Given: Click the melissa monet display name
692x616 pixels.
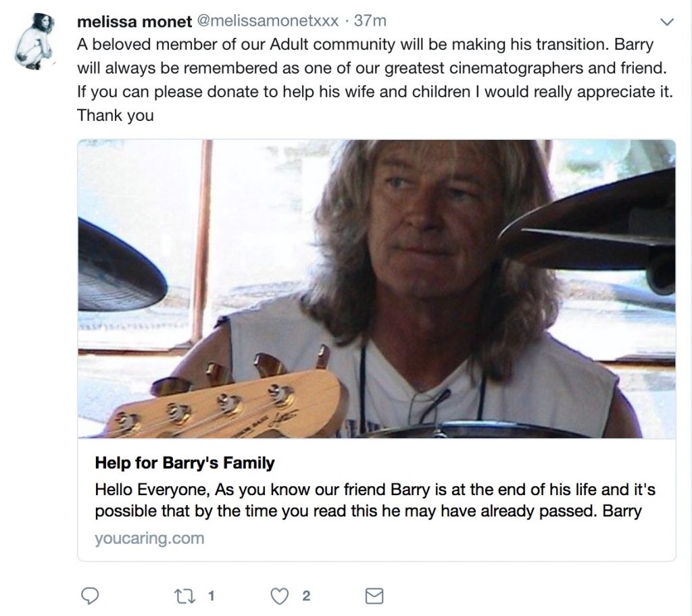Looking at the screenshot, I should pyautogui.click(x=134, y=22).
